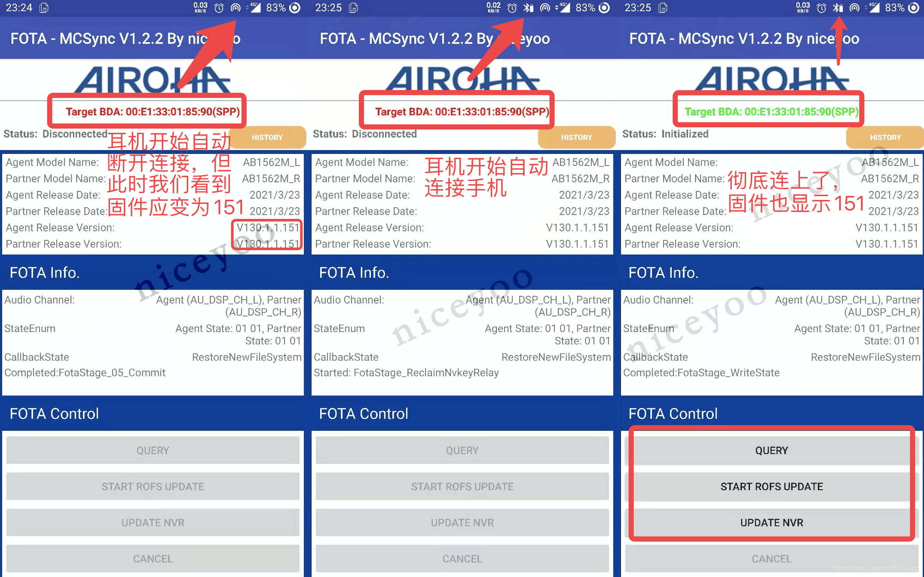Tap the green Target BDA address text

click(771, 112)
